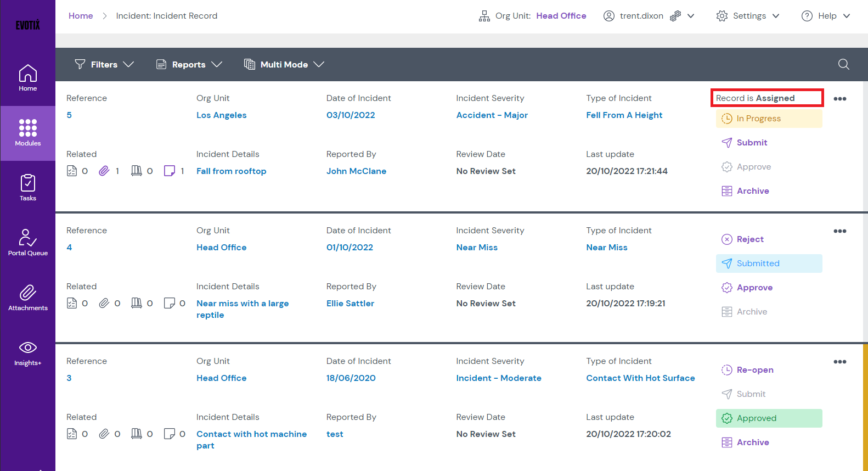Image resolution: width=868 pixels, height=471 pixels.
Task: Click the Home breadcrumb link
Action: coord(81,16)
